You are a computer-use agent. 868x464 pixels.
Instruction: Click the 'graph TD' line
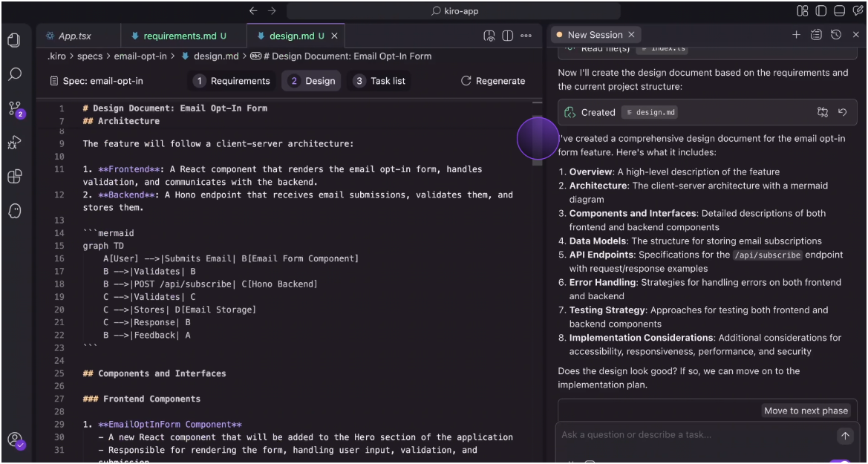click(x=103, y=246)
